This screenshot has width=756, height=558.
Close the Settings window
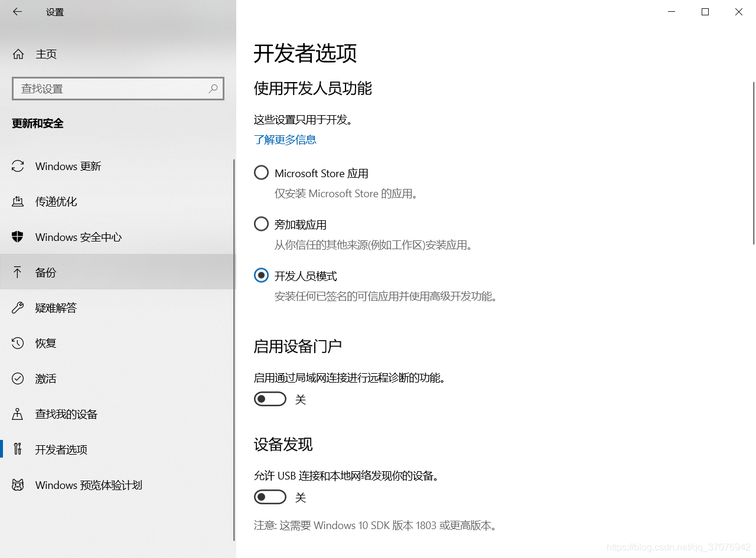[x=739, y=12]
